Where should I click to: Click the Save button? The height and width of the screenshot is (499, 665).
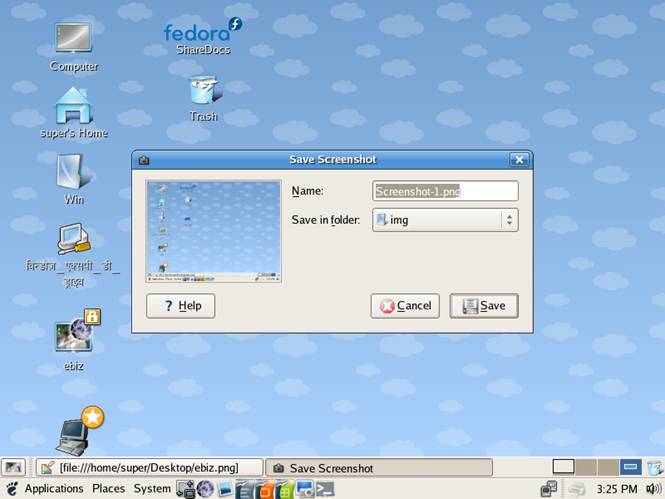[x=484, y=306]
